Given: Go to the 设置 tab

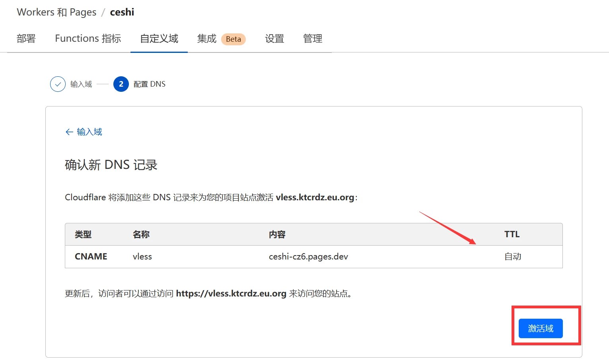Looking at the screenshot, I should pyautogui.click(x=274, y=39).
